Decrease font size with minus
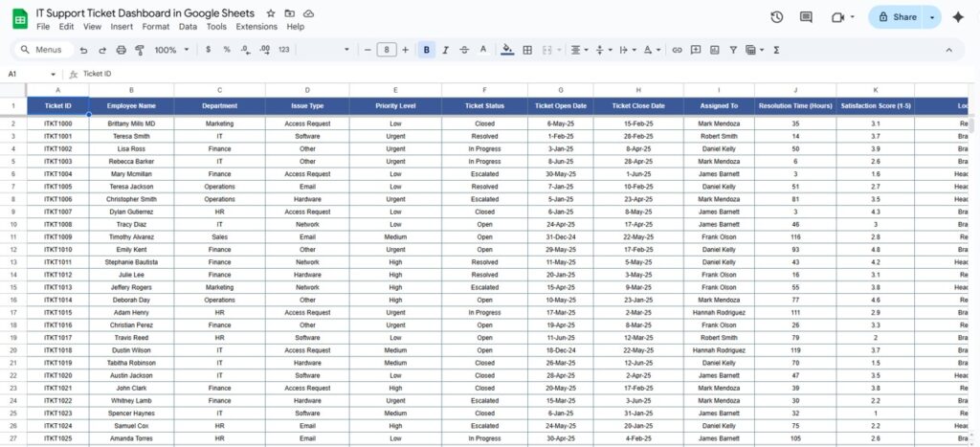The image size is (980, 447). click(x=367, y=50)
